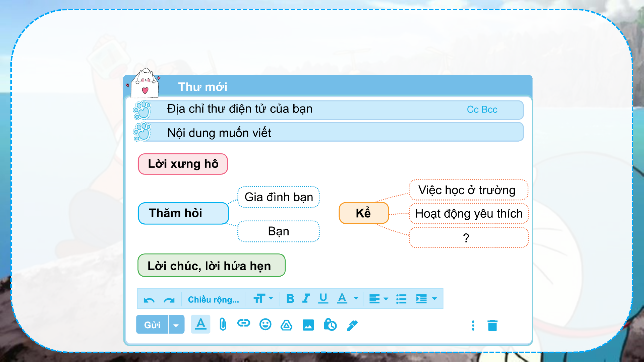The height and width of the screenshot is (362, 644).
Task: Click the insert link icon
Action: (x=244, y=323)
